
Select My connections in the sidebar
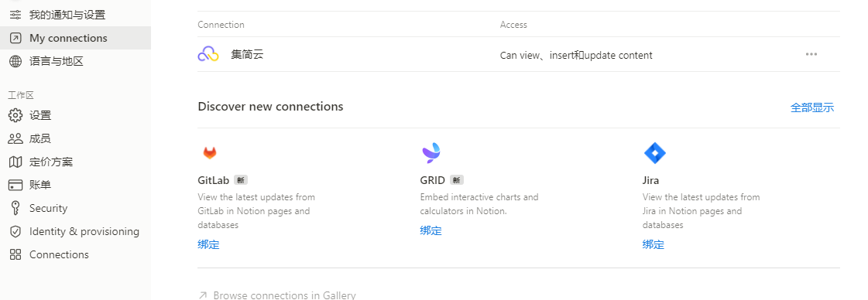(x=75, y=38)
